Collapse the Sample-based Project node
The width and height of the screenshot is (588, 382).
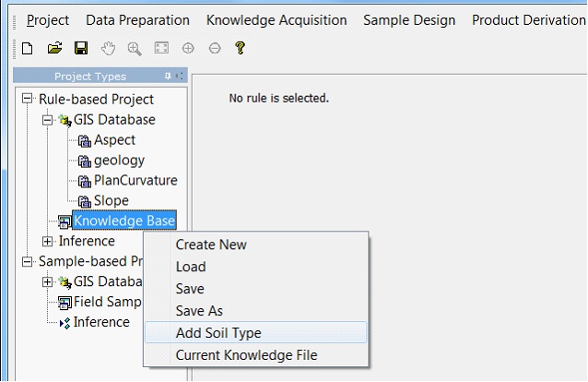pyautogui.click(x=27, y=261)
